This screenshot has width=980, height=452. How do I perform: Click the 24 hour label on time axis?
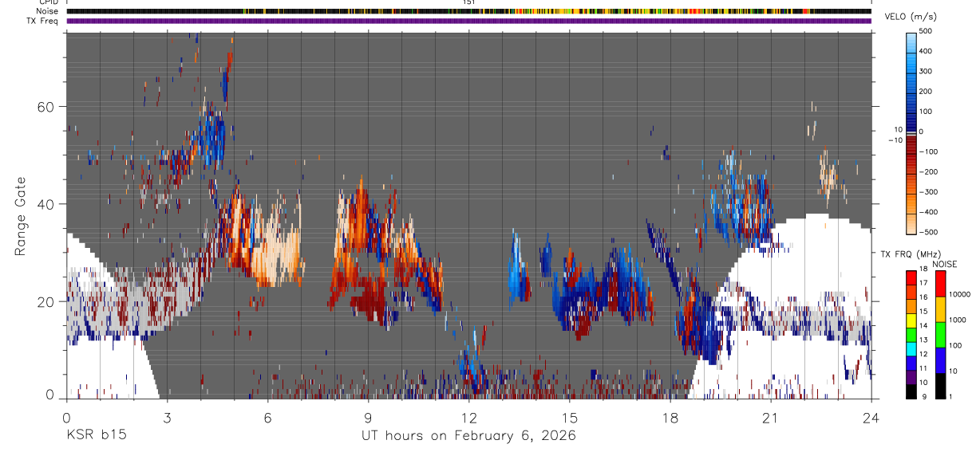[x=871, y=417]
